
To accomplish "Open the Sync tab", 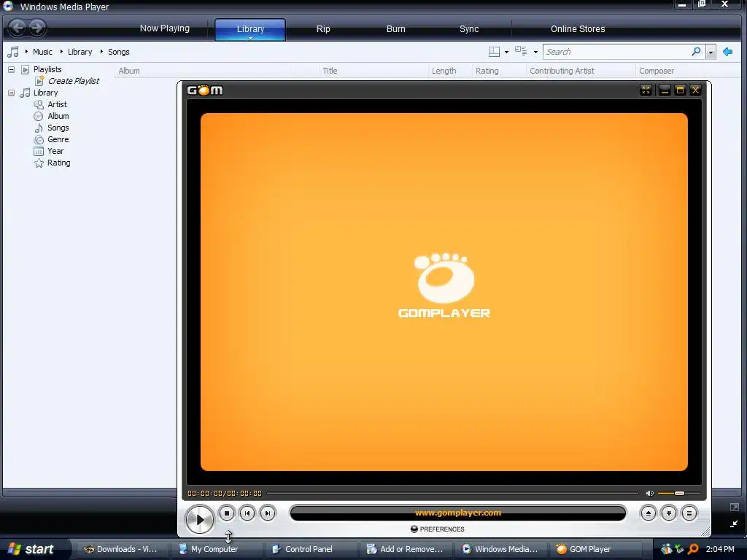I will [469, 29].
